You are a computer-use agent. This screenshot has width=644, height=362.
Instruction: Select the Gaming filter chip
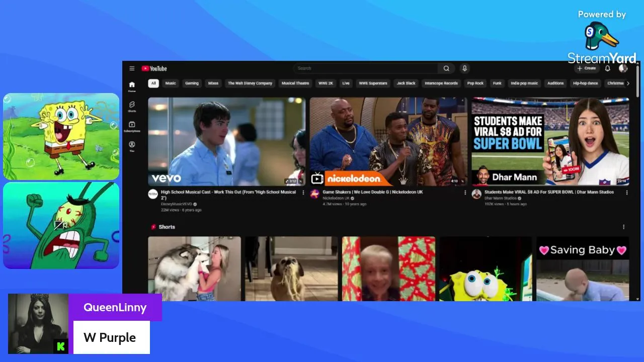click(192, 83)
